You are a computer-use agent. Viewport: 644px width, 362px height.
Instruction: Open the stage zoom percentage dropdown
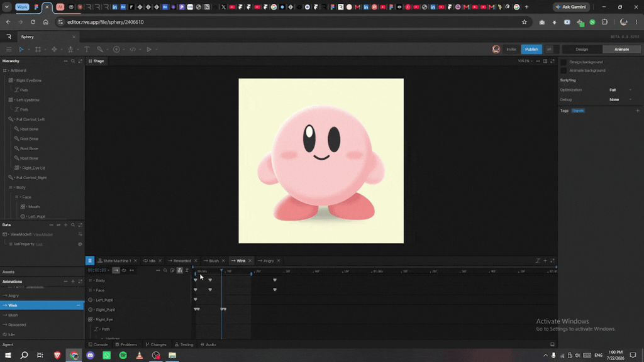(525, 61)
